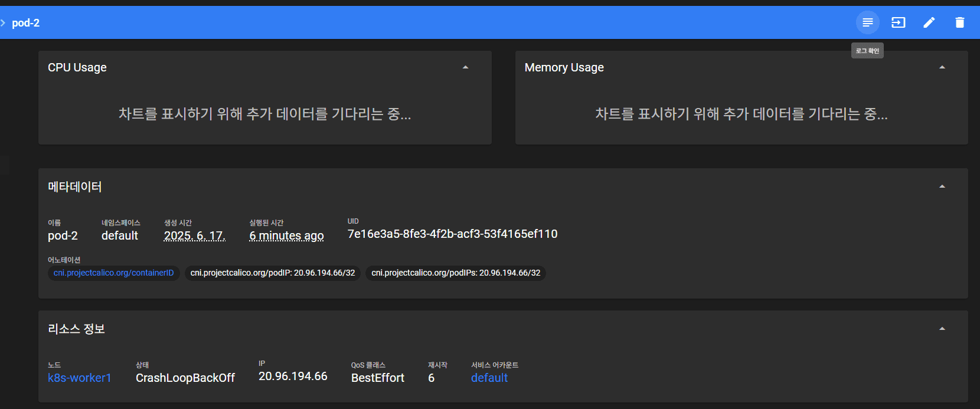Delete pod-2 using the trash icon
980x409 pixels.
point(959,22)
